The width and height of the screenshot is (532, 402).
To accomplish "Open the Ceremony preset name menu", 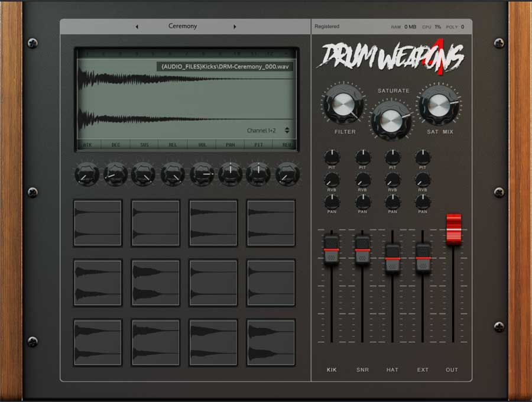I will (x=183, y=26).
